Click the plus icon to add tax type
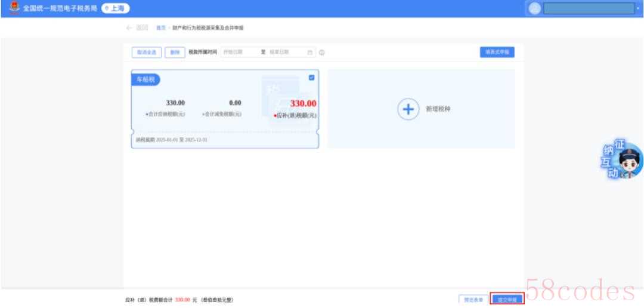This screenshot has height=308, width=644. pos(408,110)
